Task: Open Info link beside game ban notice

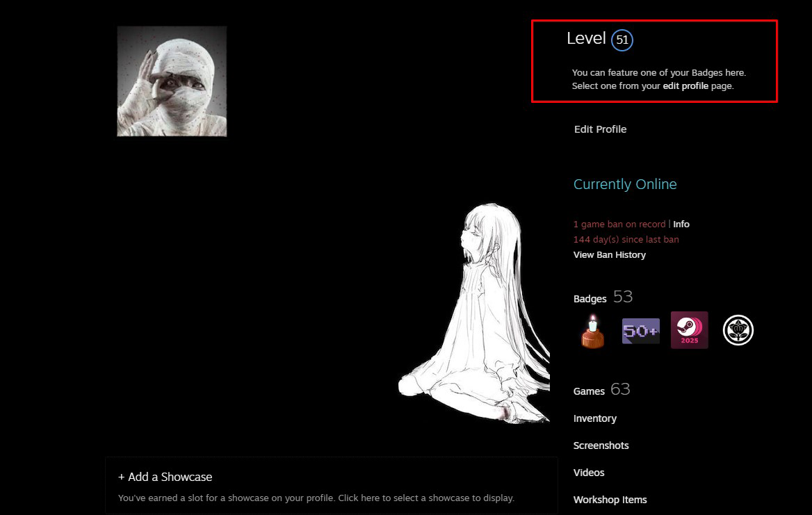Action: pyautogui.click(x=681, y=224)
